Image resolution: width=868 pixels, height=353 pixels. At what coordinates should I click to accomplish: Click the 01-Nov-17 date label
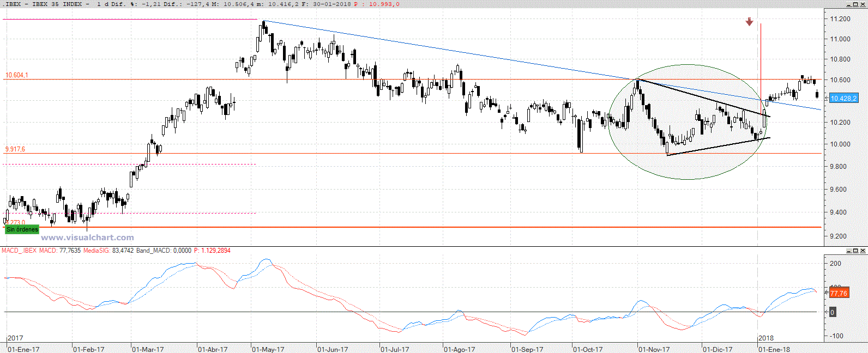654,349
